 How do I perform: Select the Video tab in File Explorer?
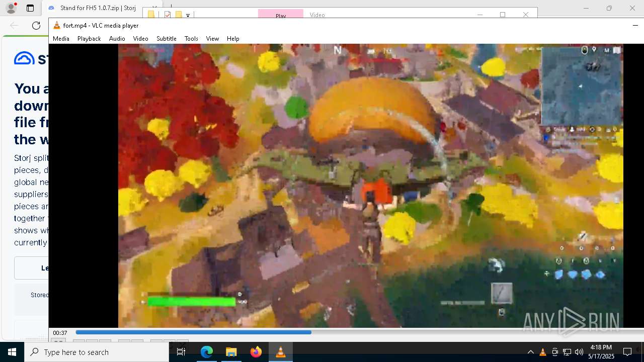pyautogui.click(x=317, y=15)
